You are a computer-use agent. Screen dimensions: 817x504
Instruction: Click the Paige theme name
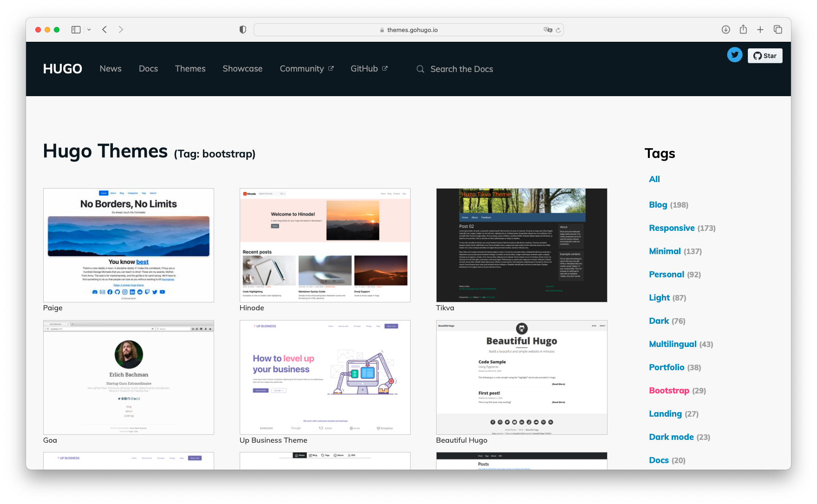pos(53,308)
